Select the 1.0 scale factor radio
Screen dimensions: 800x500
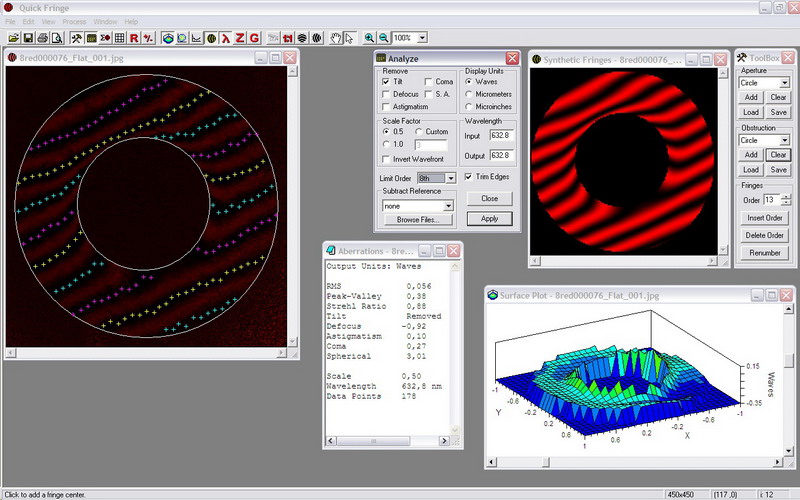386,144
